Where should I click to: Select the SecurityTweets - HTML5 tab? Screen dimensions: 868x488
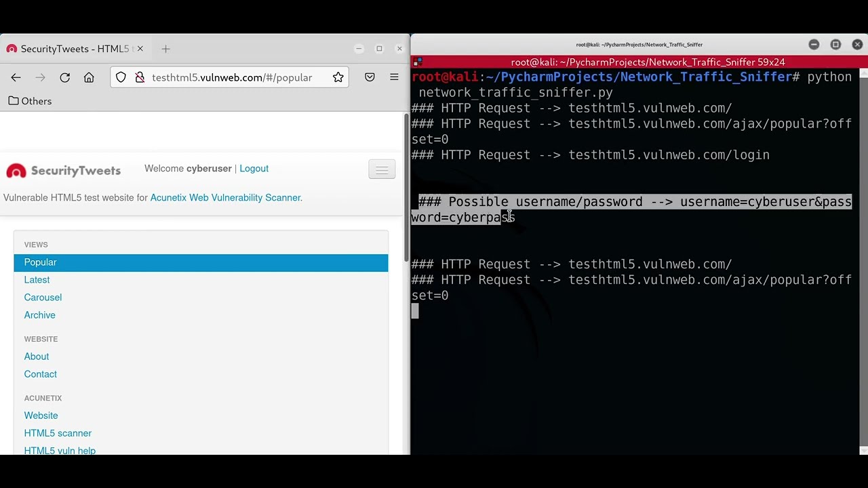[x=75, y=49]
